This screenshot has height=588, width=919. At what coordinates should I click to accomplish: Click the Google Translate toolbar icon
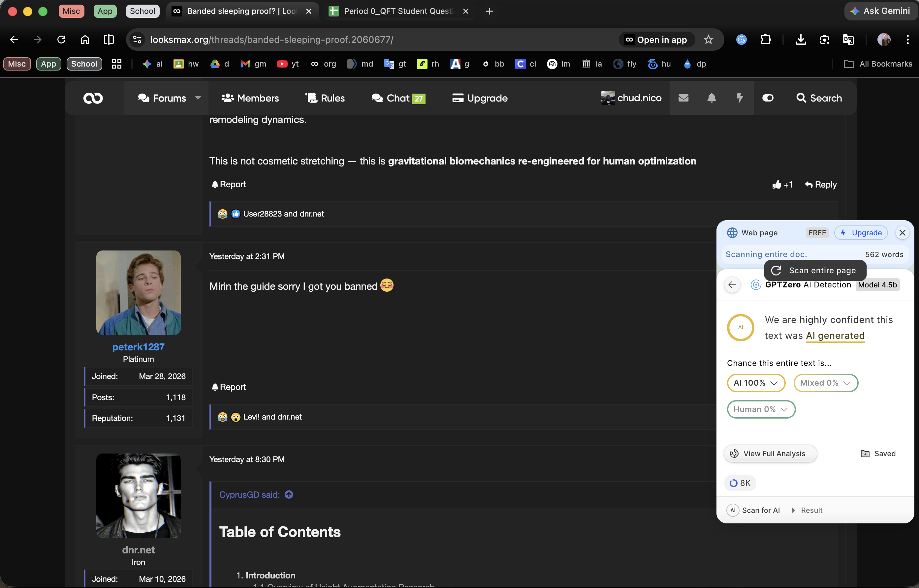[848, 39]
